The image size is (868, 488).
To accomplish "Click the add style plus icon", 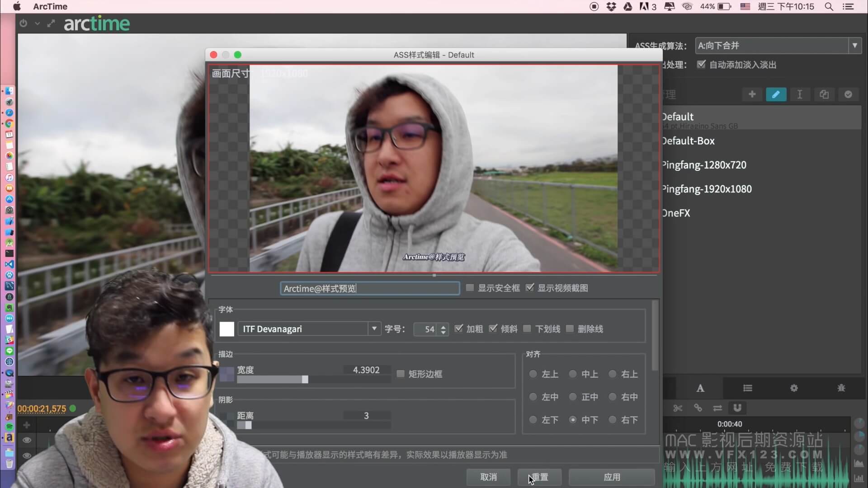I will [752, 94].
